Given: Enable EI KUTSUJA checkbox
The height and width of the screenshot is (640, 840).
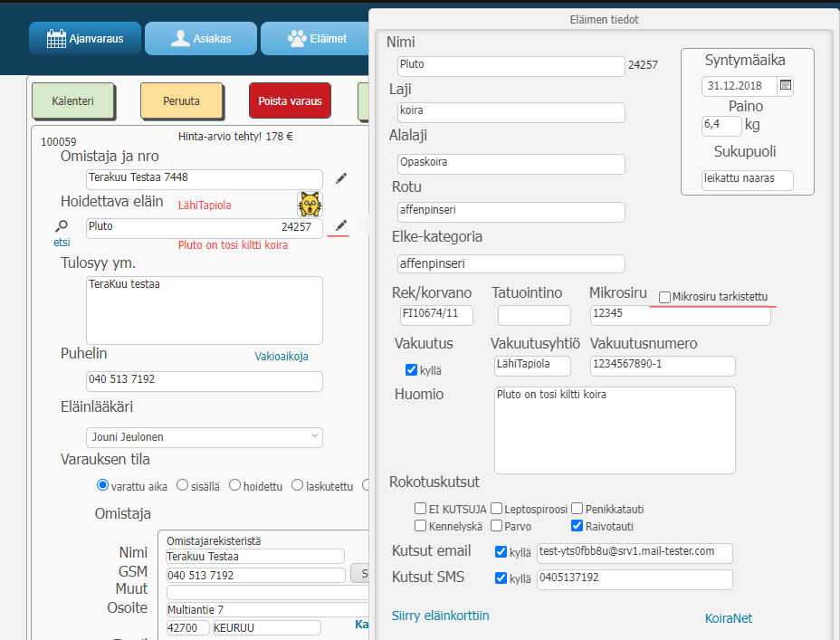Looking at the screenshot, I should (x=421, y=508).
